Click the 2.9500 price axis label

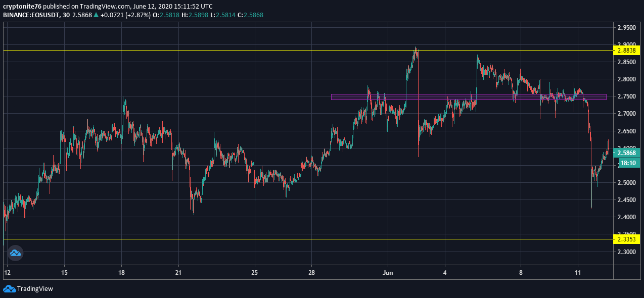click(626, 27)
